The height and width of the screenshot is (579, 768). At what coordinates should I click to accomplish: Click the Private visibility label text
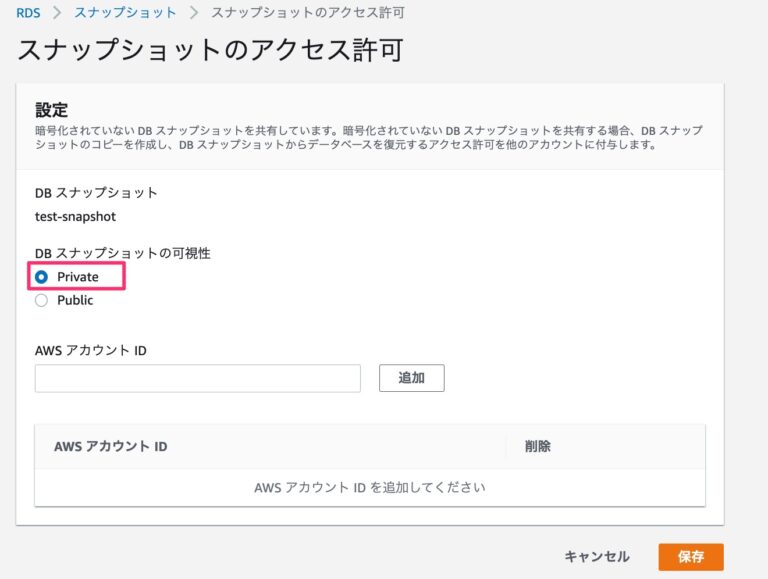pyautogui.click(x=78, y=277)
